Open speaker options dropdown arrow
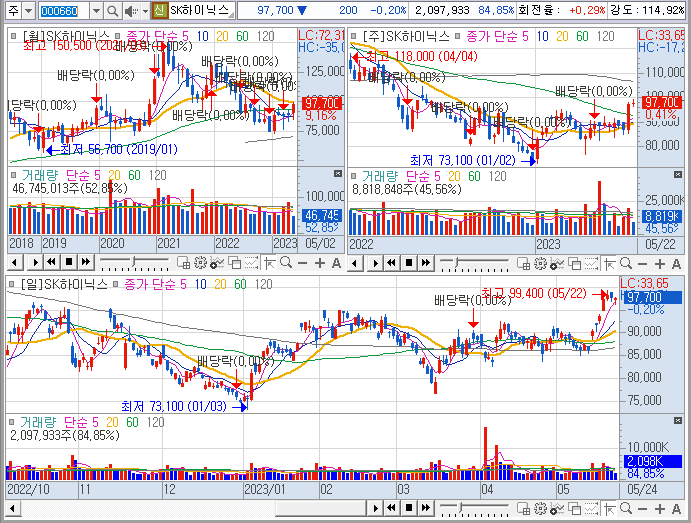Image resolution: width=691 pixels, height=523 pixels. (145, 11)
